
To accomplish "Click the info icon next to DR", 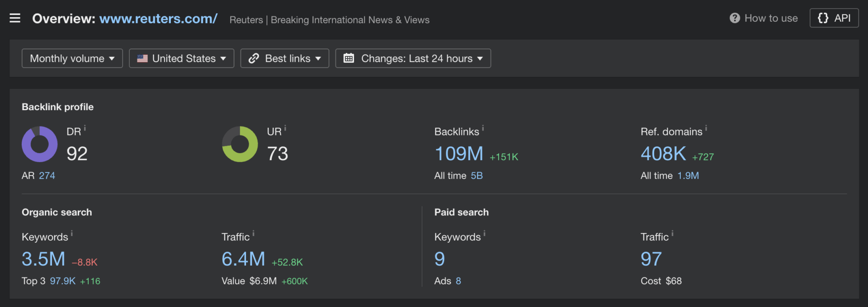I will pyautogui.click(x=85, y=129).
